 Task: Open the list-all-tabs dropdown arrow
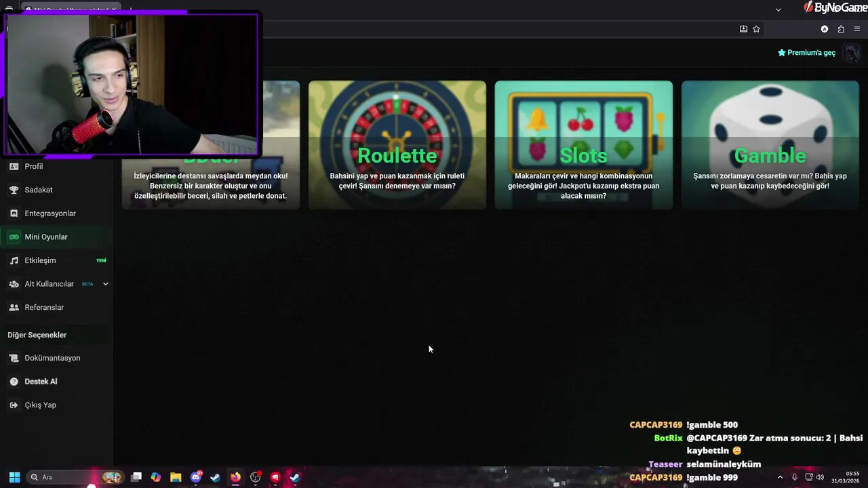point(778,9)
